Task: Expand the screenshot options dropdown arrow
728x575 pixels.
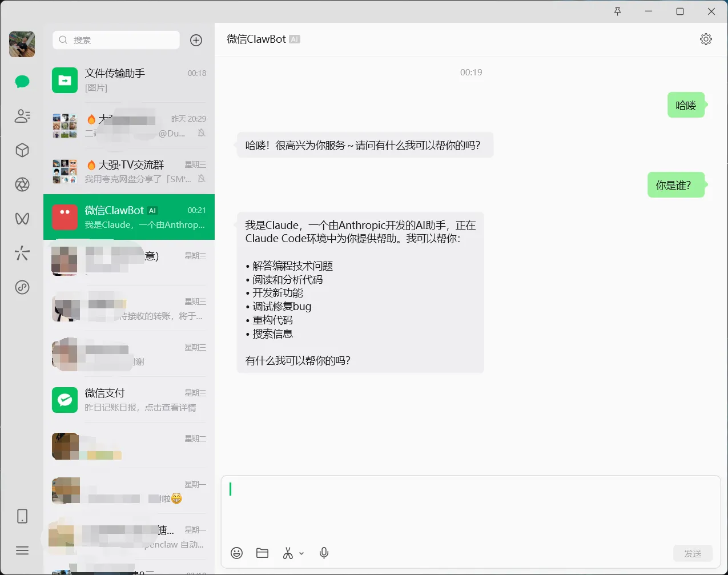Action: coord(301,553)
